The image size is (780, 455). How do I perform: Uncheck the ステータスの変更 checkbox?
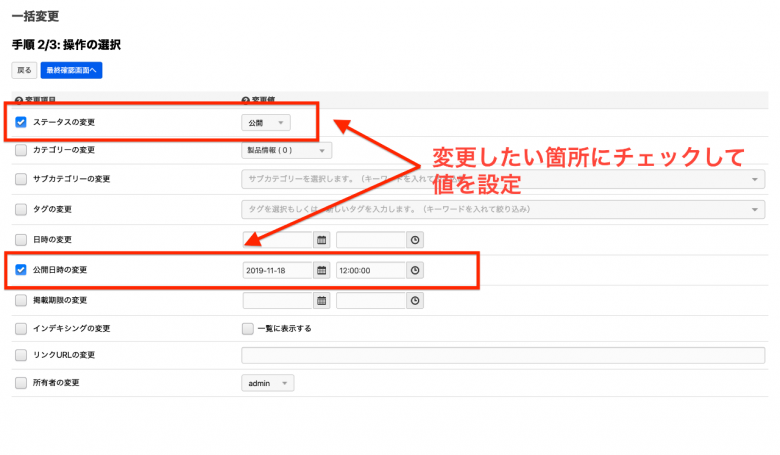click(21, 122)
